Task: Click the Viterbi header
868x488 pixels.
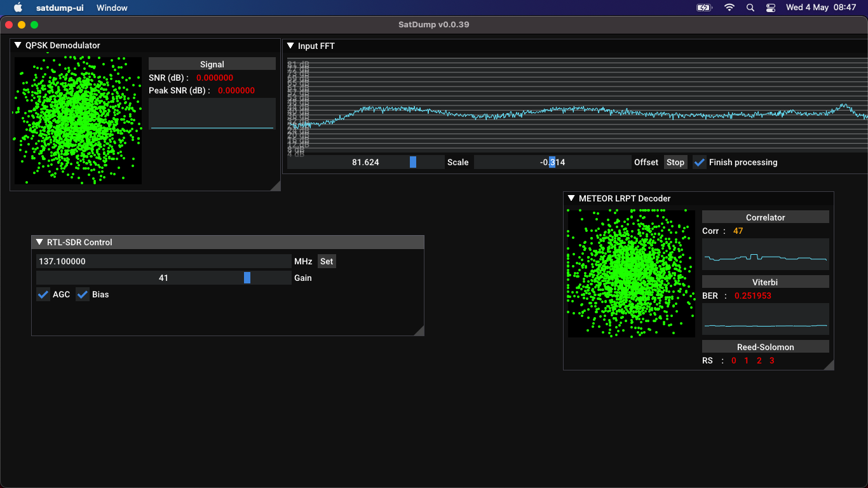Action: point(766,282)
